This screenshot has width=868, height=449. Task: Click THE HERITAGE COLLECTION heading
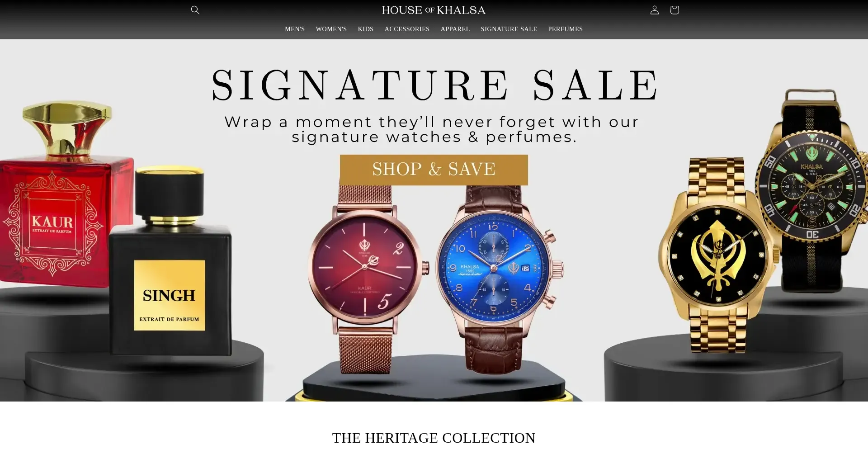(x=434, y=438)
